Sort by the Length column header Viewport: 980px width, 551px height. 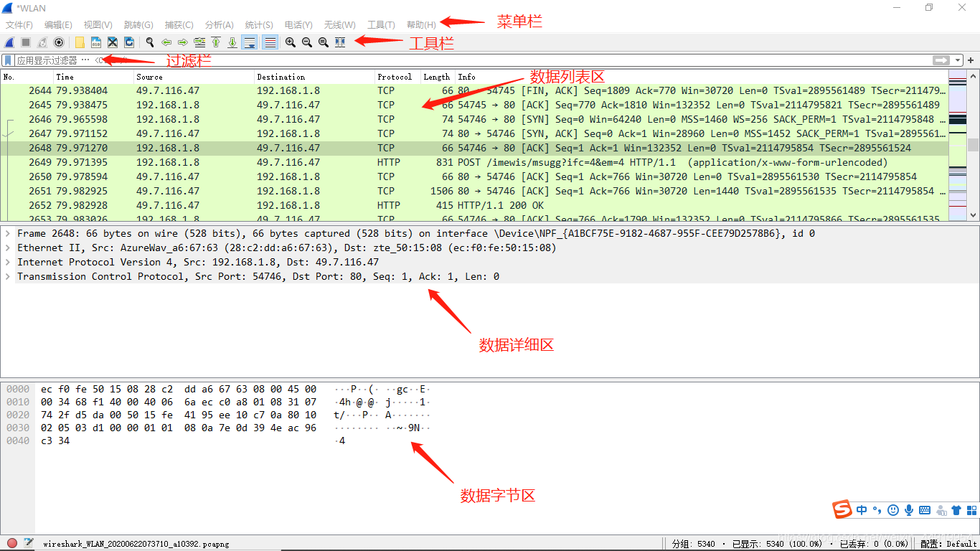coord(437,77)
